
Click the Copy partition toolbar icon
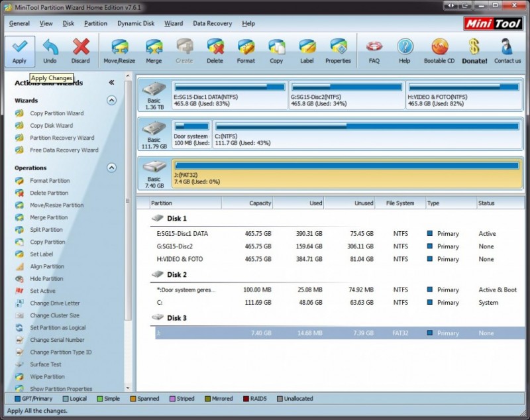tap(276, 52)
